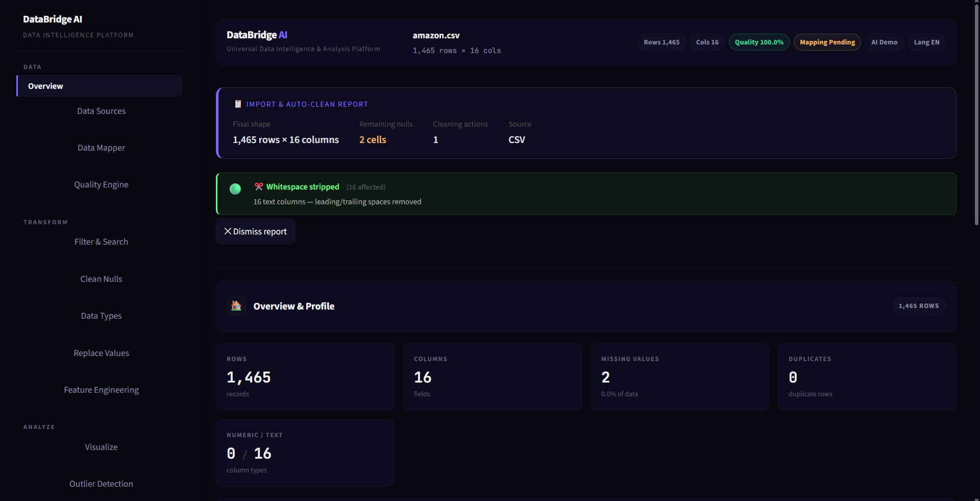
Task: Navigate to Clean Nulls
Action: [101, 279]
